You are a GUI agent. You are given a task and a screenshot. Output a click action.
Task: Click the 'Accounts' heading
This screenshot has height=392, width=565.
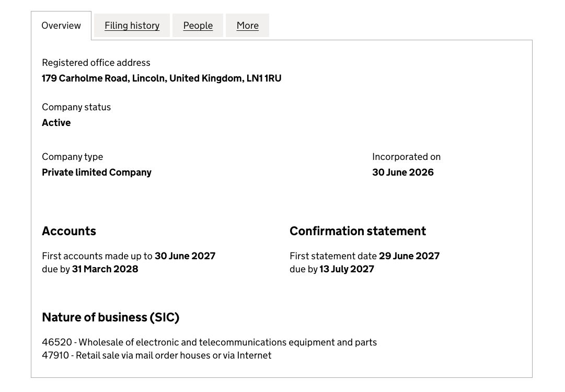(69, 231)
